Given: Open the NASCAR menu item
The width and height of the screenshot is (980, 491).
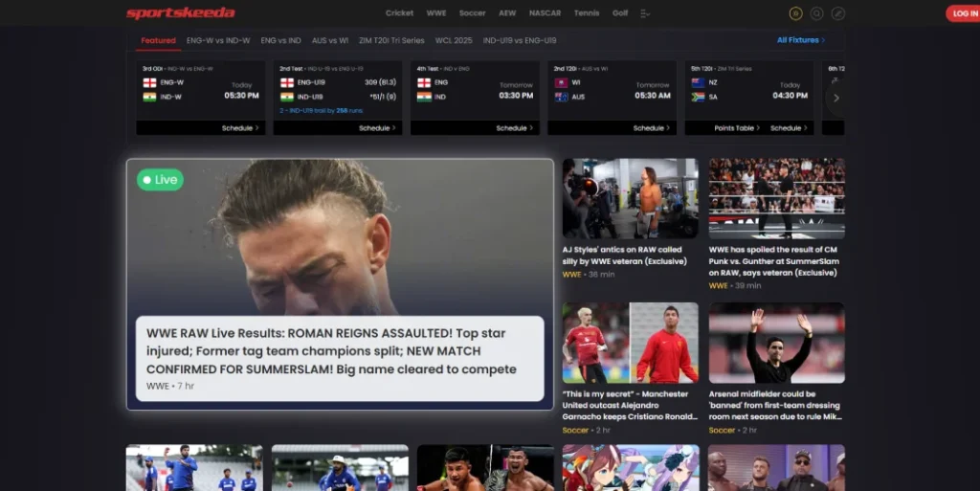Looking at the screenshot, I should (545, 13).
